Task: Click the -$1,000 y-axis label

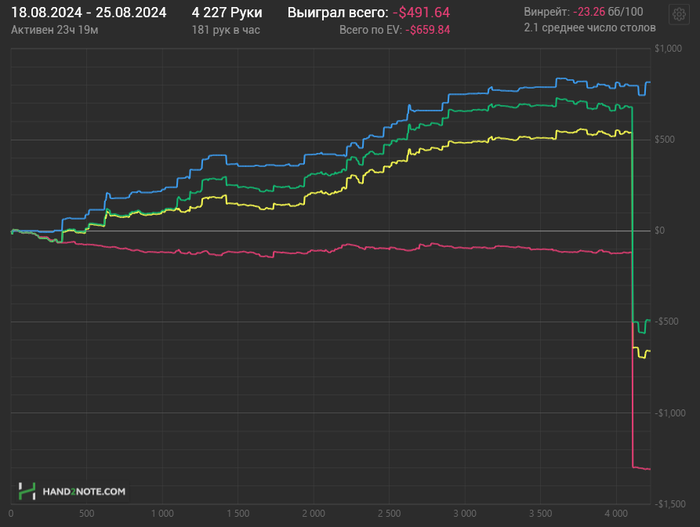Action: tap(670, 413)
